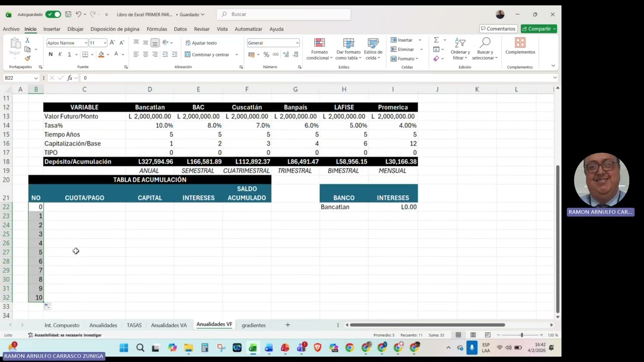644x362 pixels.
Task: Switch to the Insertar tab
Action: click(52, 29)
